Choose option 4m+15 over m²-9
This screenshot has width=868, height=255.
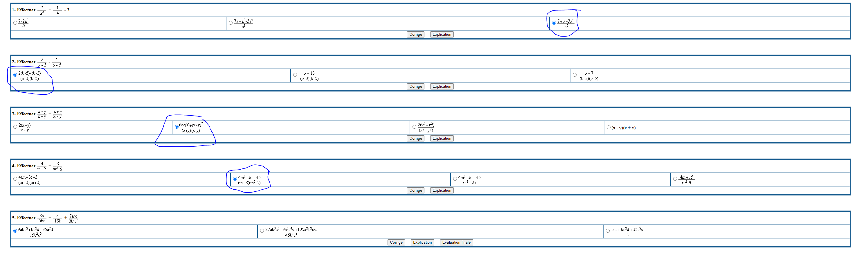click(x=675, y=179)
